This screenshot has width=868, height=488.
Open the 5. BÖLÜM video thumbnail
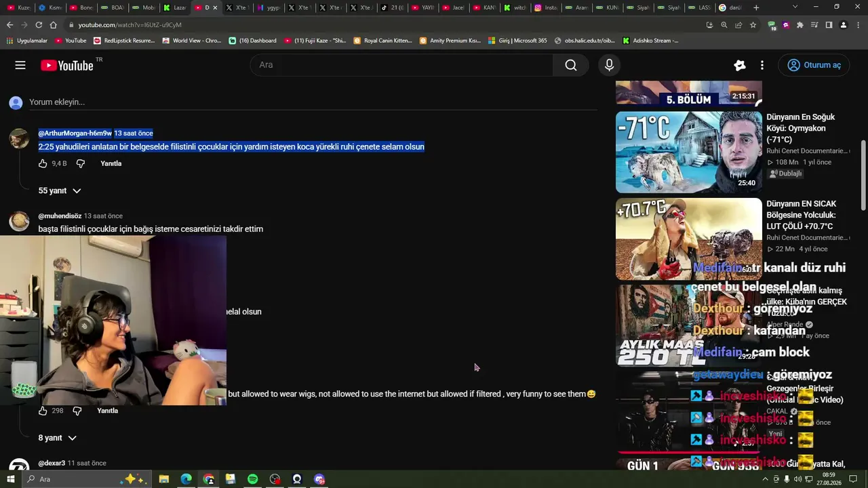pyautogui.click(x=689, y=93)
